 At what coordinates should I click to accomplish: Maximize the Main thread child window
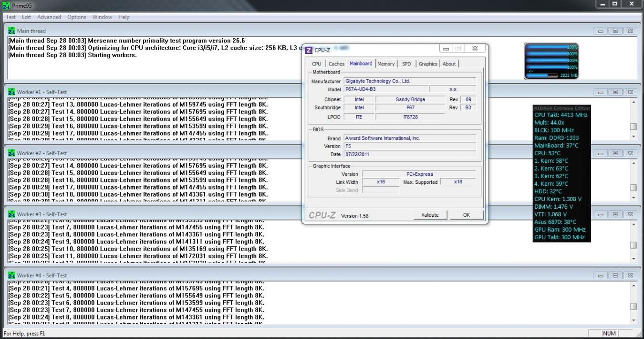pos(615,31)
